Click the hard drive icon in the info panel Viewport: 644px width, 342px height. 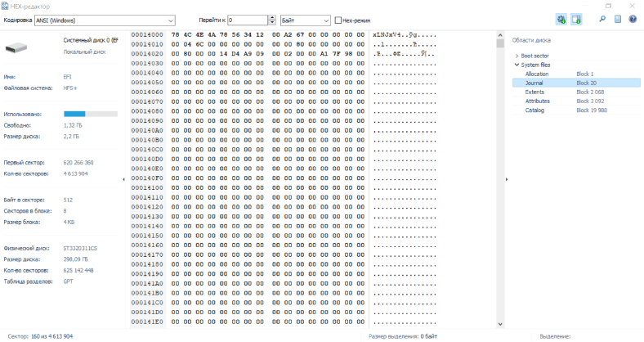tap(16, 47)
